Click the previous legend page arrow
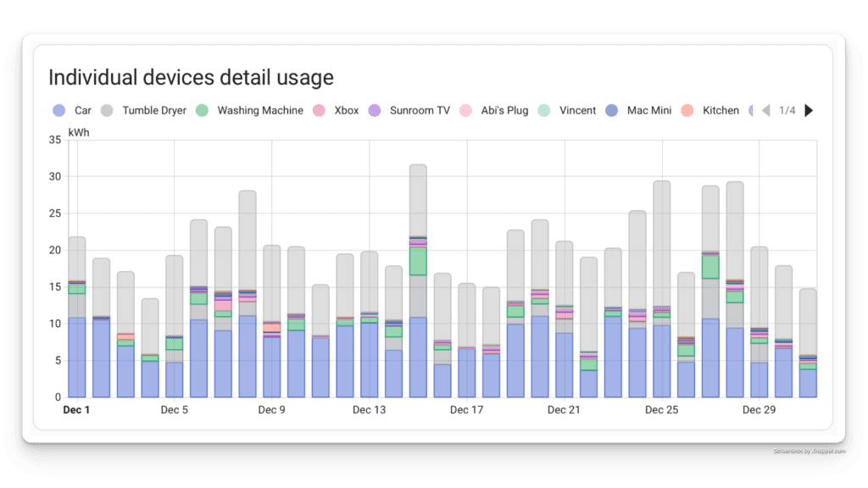Viewport: 868px width, 488px height. (x=765, y=110)
